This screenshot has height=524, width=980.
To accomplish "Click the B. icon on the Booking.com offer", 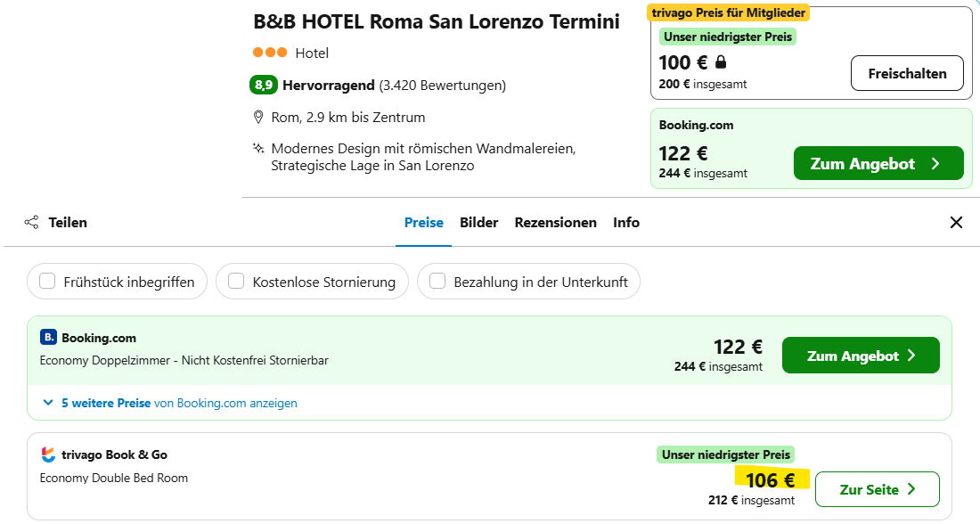I will coord(47,338).
